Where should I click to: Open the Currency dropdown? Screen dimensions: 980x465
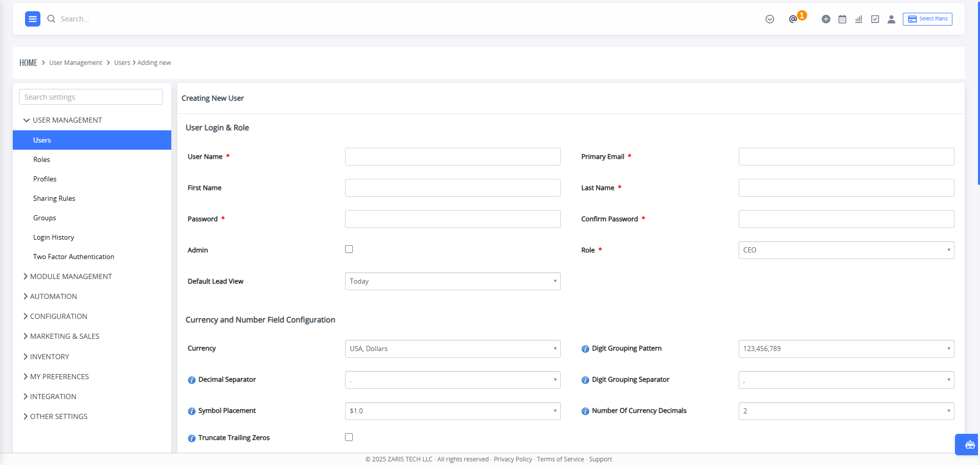pos(452,348)
